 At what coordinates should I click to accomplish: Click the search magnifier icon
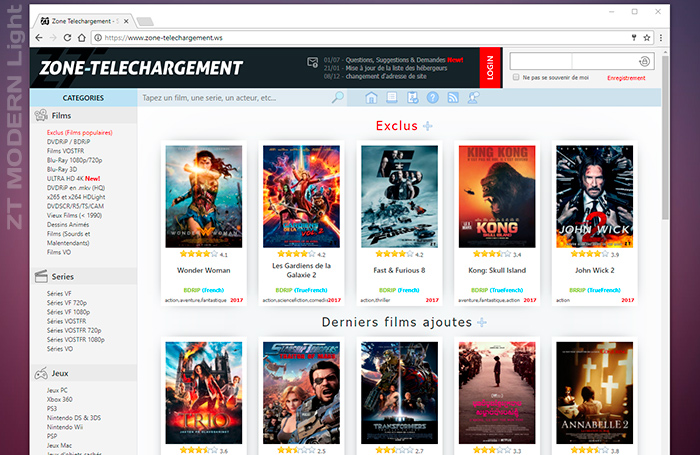338,97
